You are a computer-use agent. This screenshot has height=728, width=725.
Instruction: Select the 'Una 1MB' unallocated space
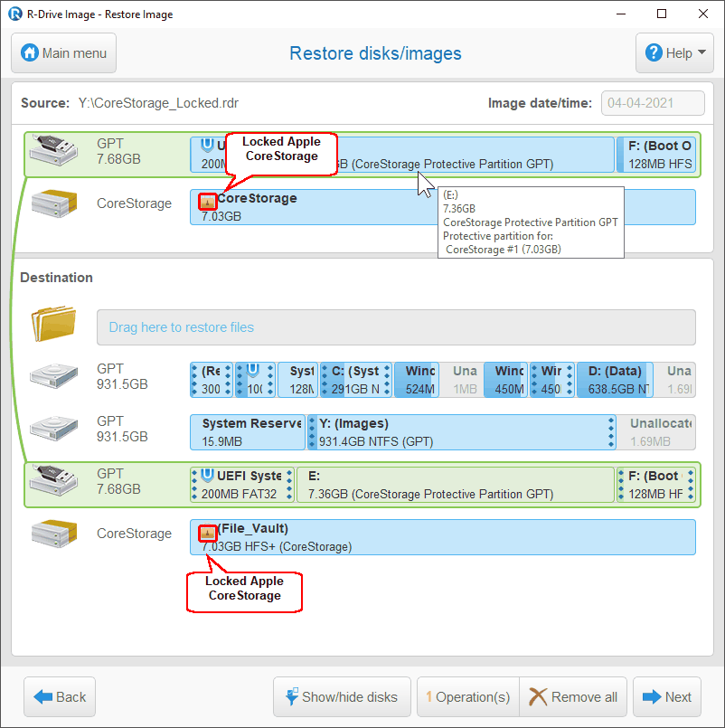point(461,380)
